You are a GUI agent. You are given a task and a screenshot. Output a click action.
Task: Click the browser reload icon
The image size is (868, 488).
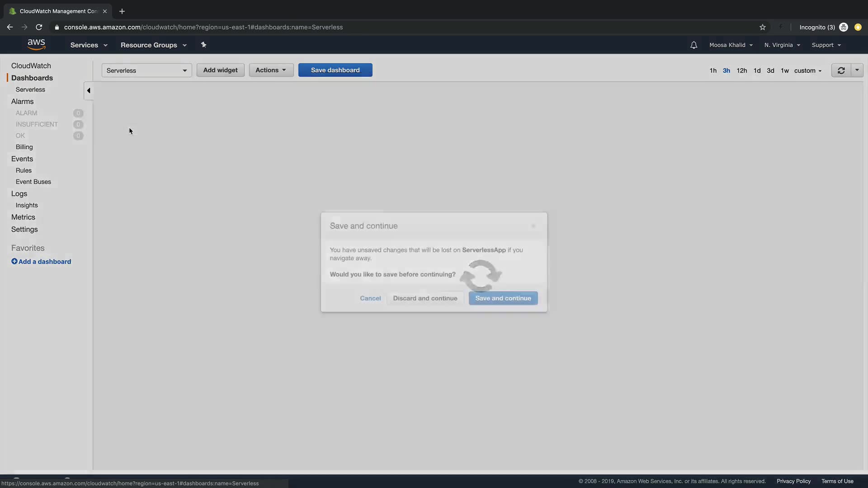point(39,27)
